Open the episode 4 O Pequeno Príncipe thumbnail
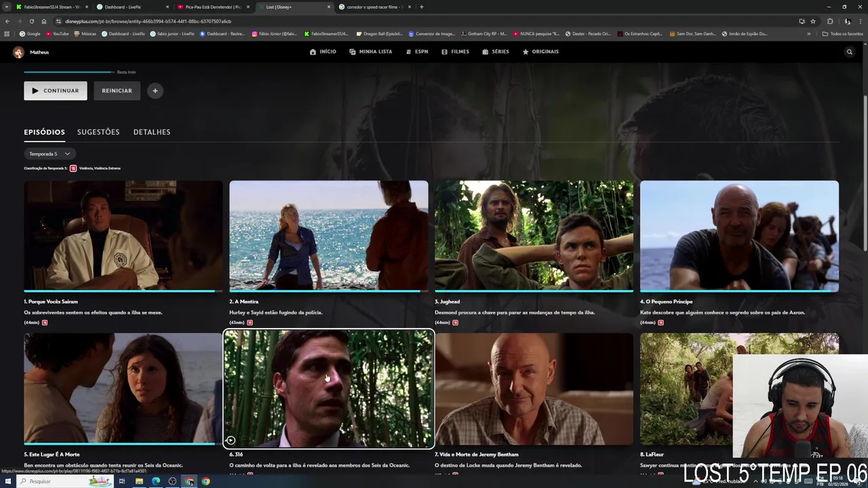The width and height of the screenshot is (868, 488). [x=739, y=236]
